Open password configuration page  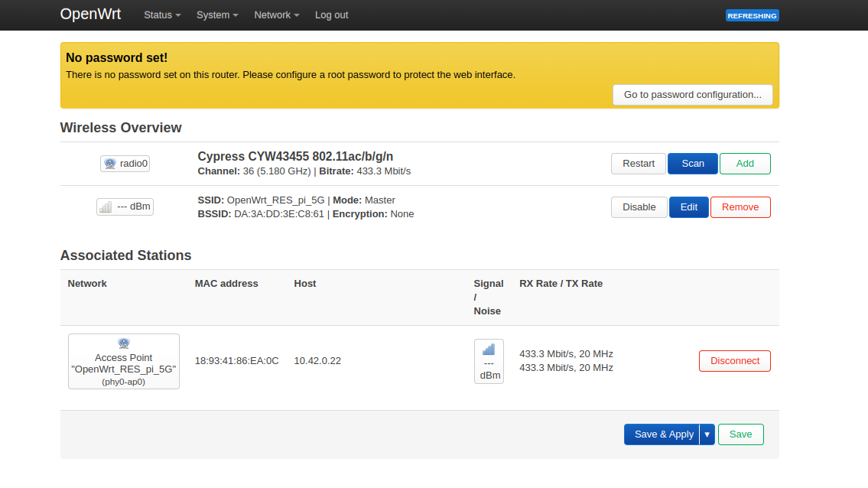(x=692, y=95)
